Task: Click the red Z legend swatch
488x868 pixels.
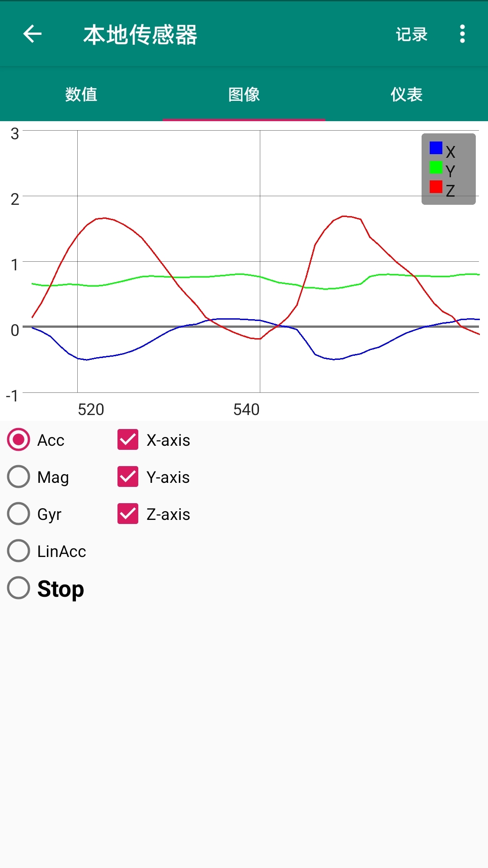Action: 436,187
